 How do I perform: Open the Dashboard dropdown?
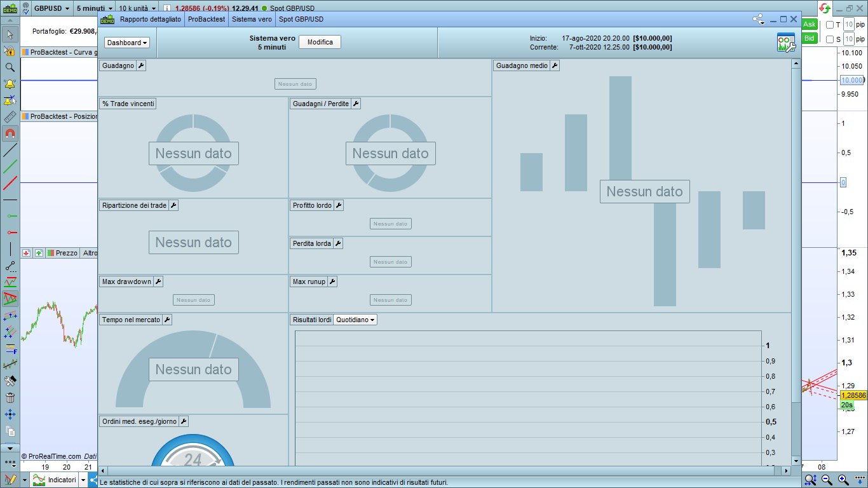tap(128, 43)
